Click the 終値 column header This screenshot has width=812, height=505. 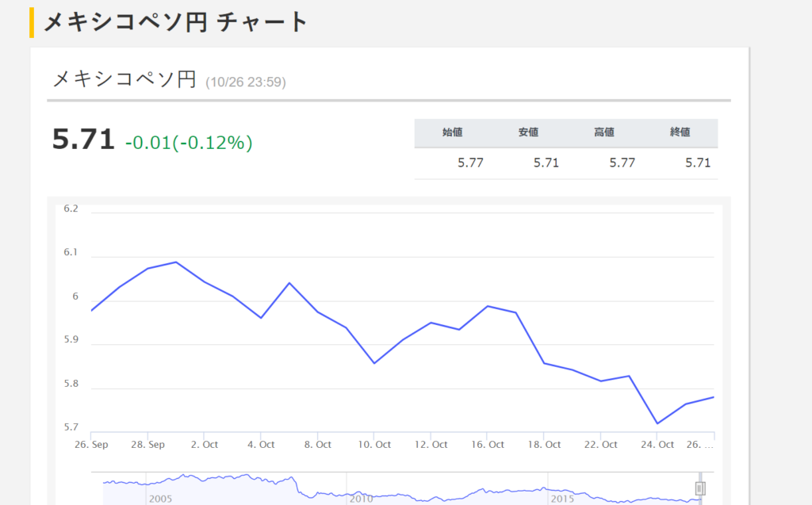pos(680,132)
